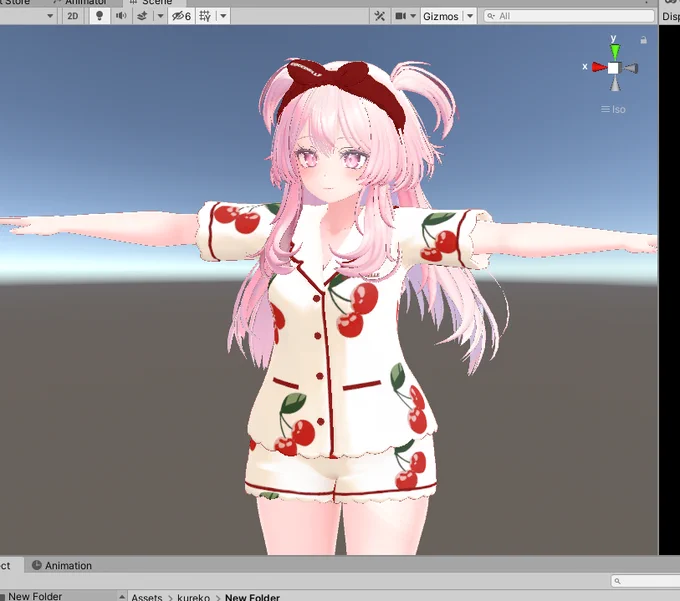Click the green Y axis cone of gizmo
The height and width of the screenshot is (601, 680).
pos(615,50)
